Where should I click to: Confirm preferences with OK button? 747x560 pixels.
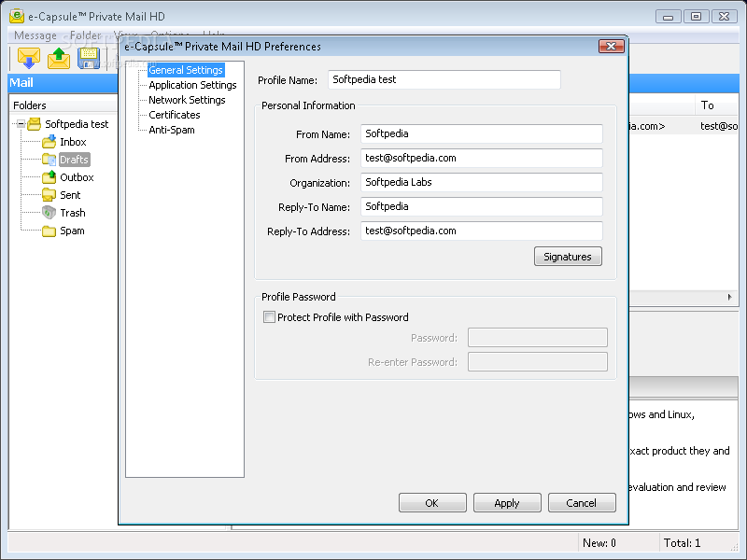tap(432, 503)
